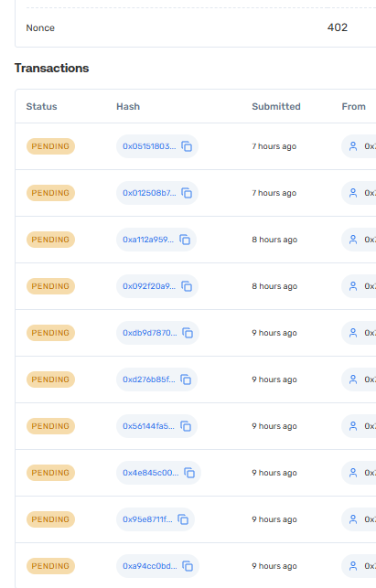Copy hash 0xd276b85f... to clipboard
376x588 pixels.
tap(186, 380)
